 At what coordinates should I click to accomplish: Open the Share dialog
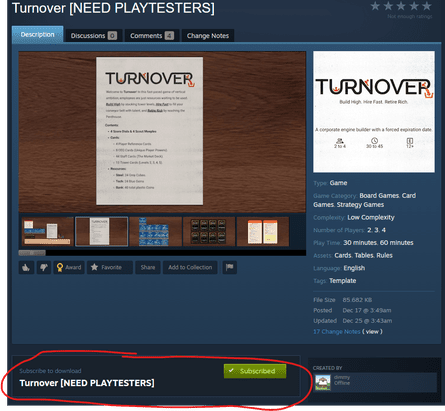pos(148,267)
